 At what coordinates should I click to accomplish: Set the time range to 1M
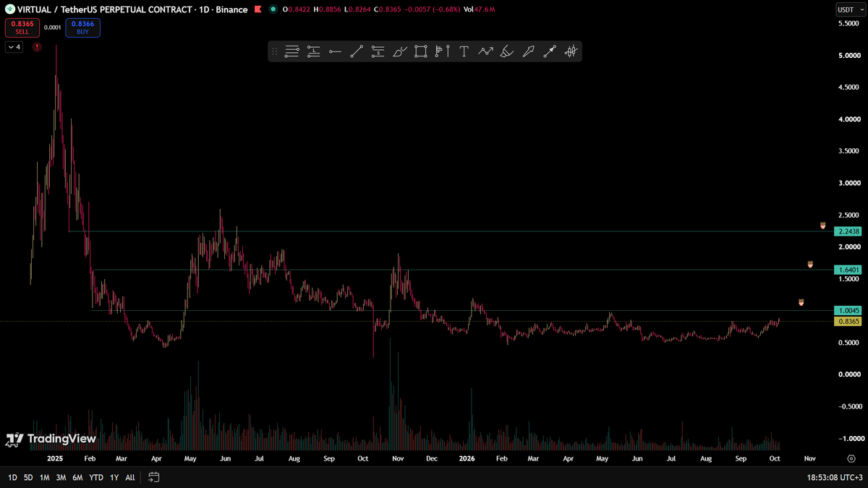pyautogui.click(x=45, y=477)
